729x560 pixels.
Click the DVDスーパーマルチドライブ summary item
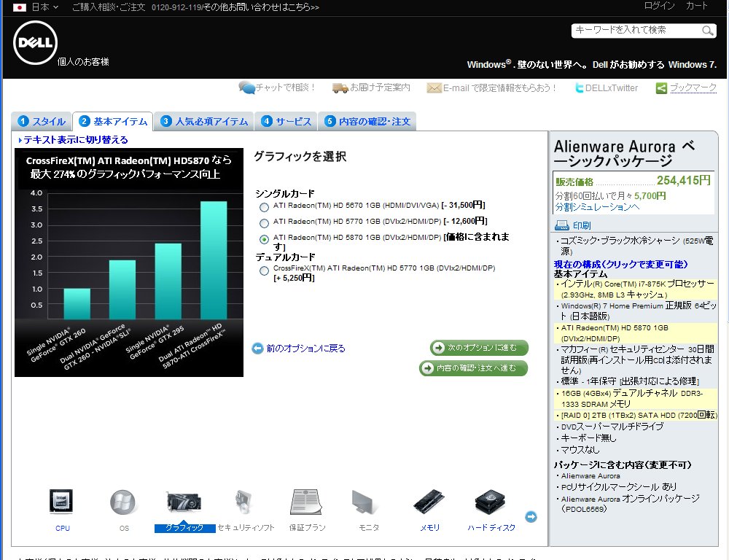(612, 427)
